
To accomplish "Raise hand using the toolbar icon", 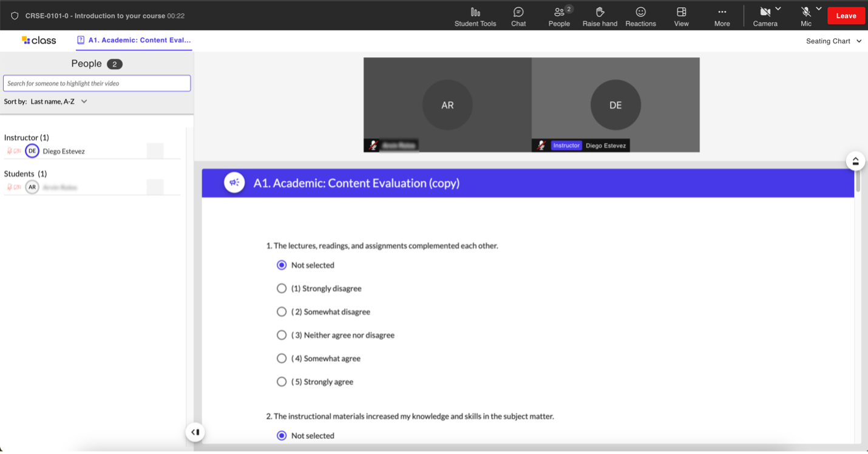I will coord(600,16).
